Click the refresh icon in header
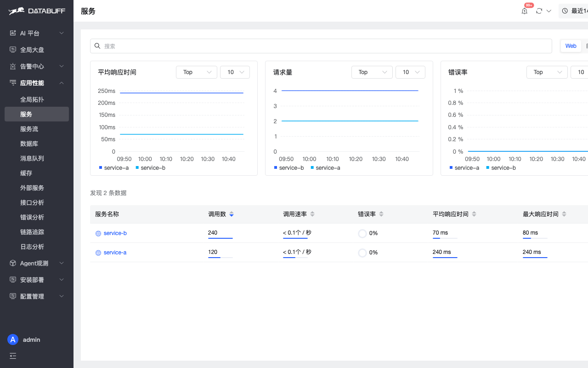588x368 pixels. 539,11
